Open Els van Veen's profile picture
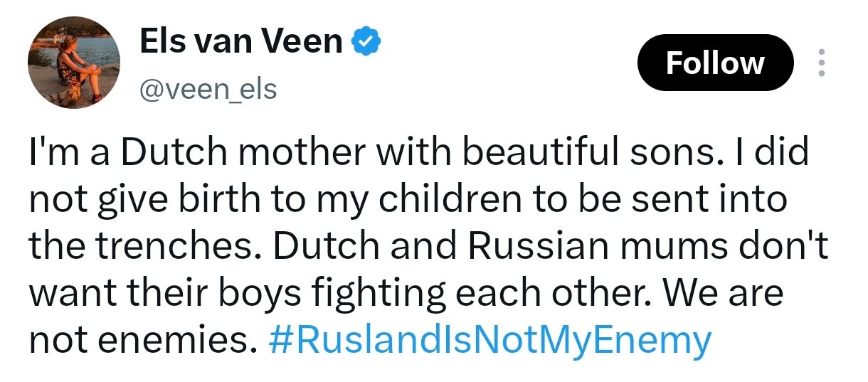 point(74,63)
